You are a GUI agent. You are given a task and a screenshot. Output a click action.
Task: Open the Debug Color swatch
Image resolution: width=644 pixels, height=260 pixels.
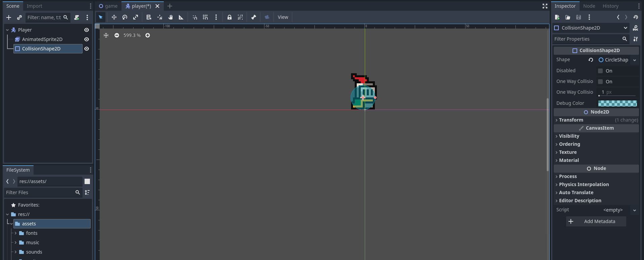coord(617,103)
